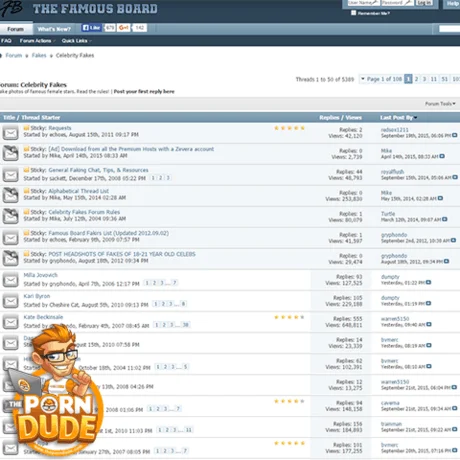Switch to the What's New? tab

(54, 29)
